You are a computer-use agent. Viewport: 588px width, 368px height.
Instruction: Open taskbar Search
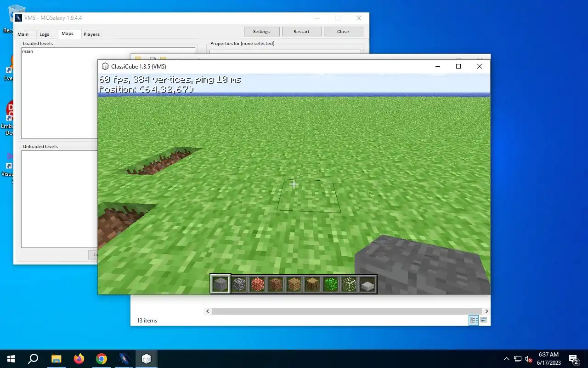(33, 359)
